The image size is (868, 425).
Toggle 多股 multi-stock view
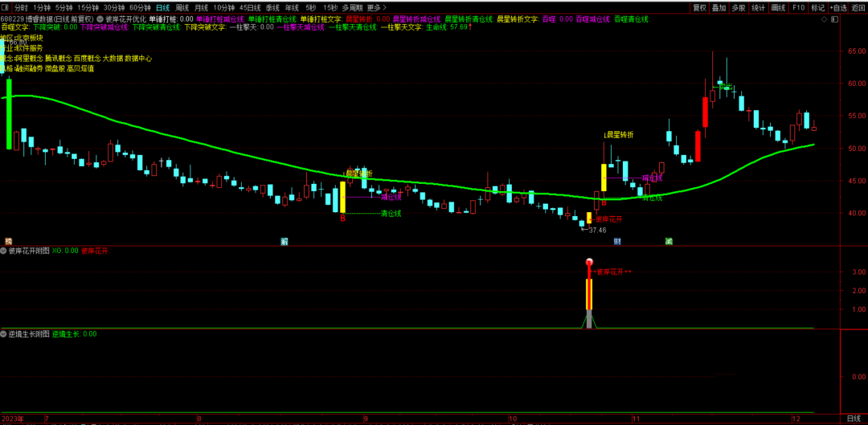pyautogui.click(x=739, y=7)
